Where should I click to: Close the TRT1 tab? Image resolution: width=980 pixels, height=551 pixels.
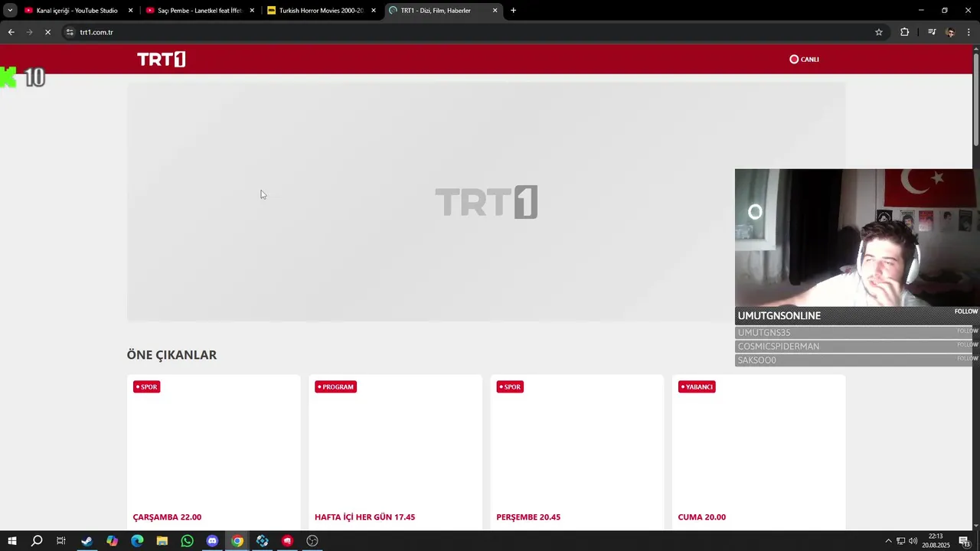tap(495, 11)
